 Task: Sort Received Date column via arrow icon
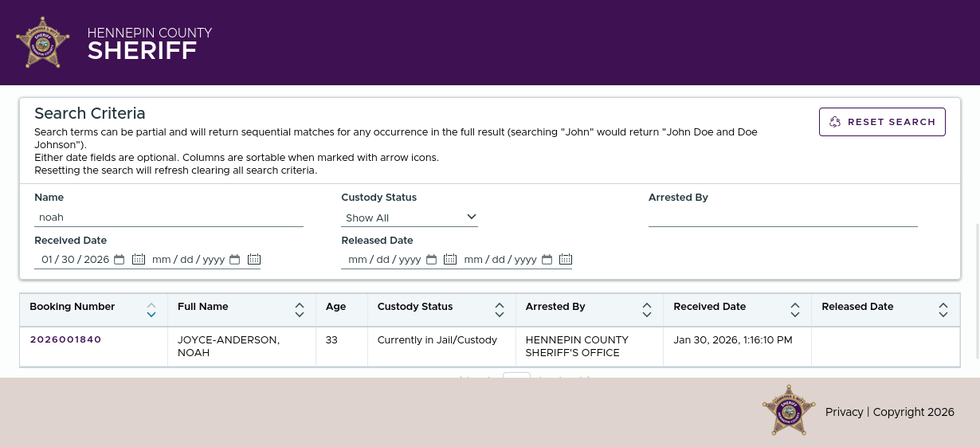795,310
